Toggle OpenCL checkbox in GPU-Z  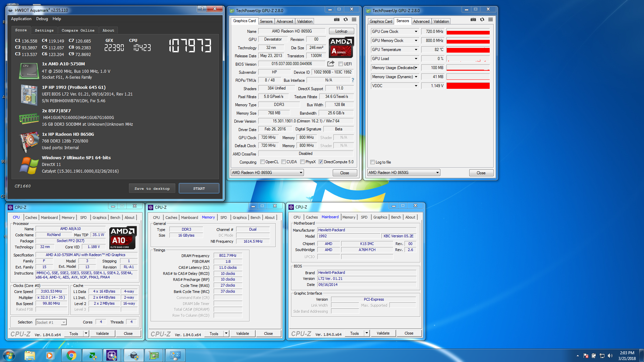pos(263,162)
